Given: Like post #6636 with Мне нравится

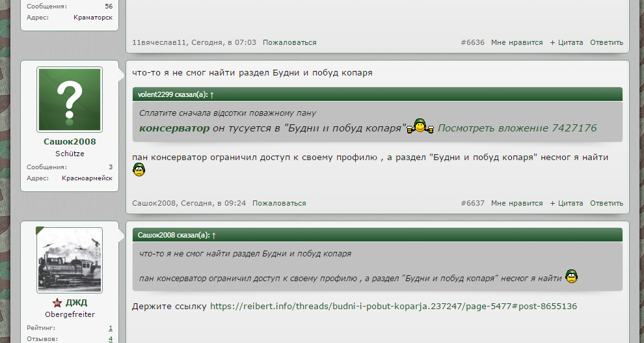Looking at the screenshot, I should point(517,43).
